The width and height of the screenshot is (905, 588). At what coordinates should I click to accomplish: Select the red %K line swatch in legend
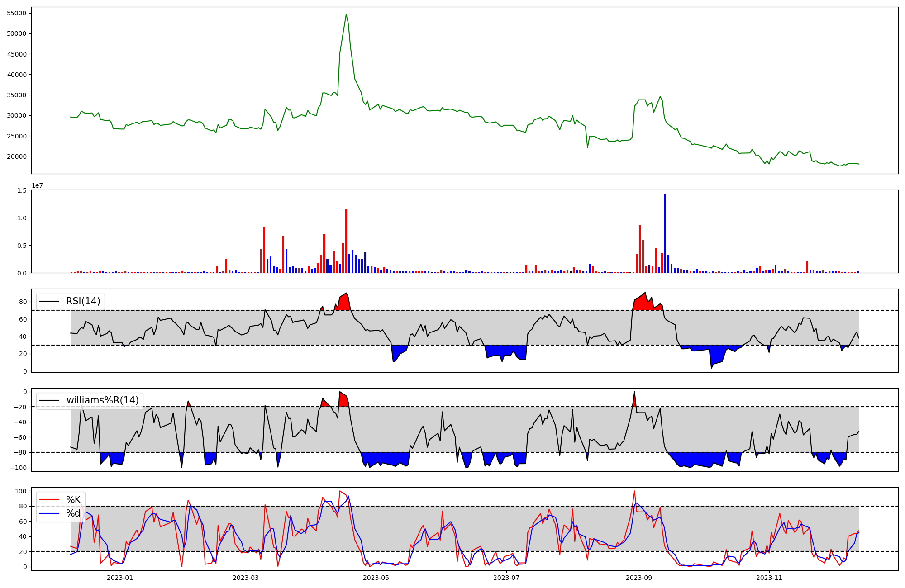point(49,499)
